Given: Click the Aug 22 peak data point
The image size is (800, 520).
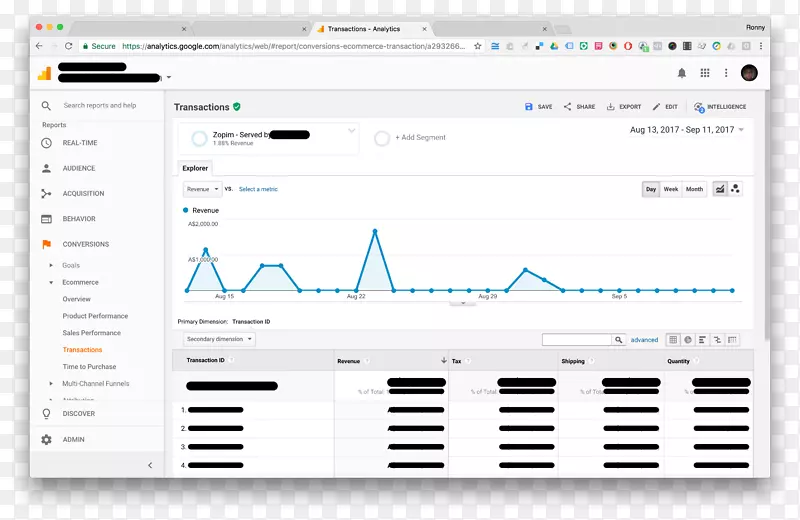Looking at the screenshot, I should click(x=375, y=231).
